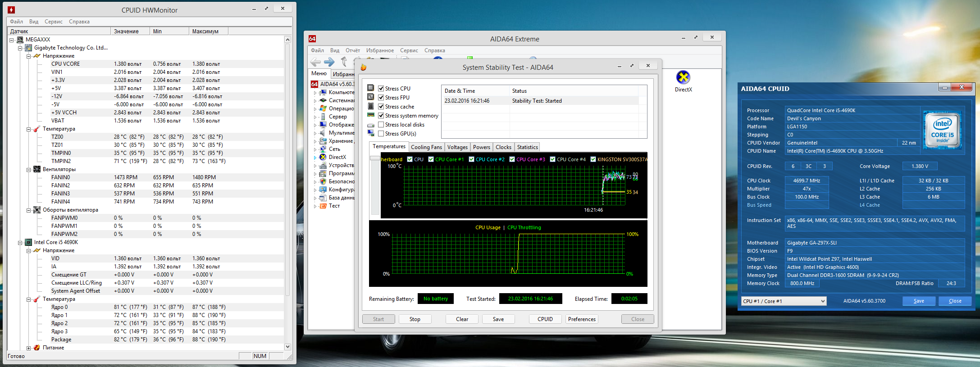Viewport: 980px width, 367px height.
Task: Uncheck the Stress system memory checkbox
Action: pyautogui.click(x=381, y=116)
